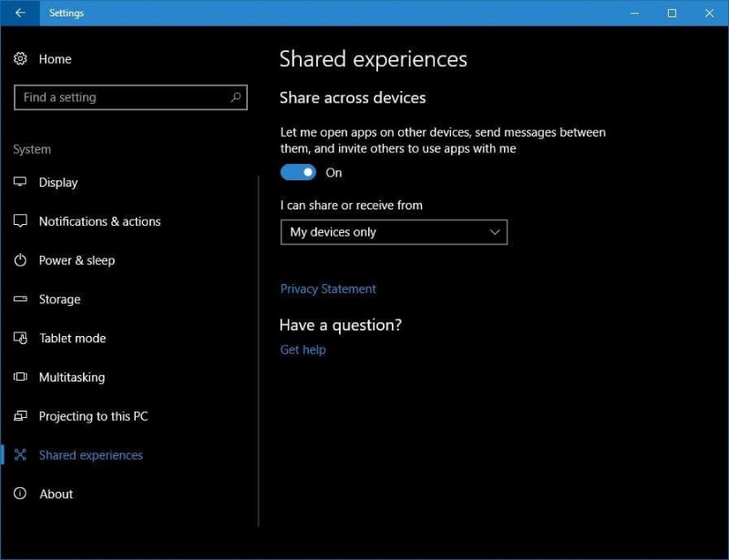729x560 pixels.
Task: Turn off the Share across devices toggle
Action: tap(297, 172)
